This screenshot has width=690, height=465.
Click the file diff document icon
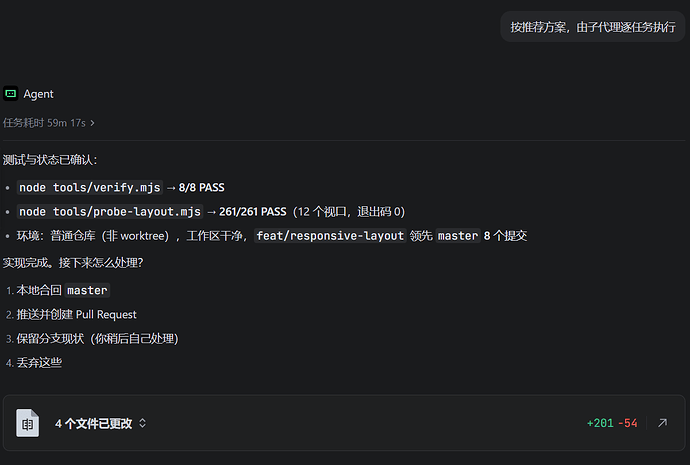click(x=27, y=423)
